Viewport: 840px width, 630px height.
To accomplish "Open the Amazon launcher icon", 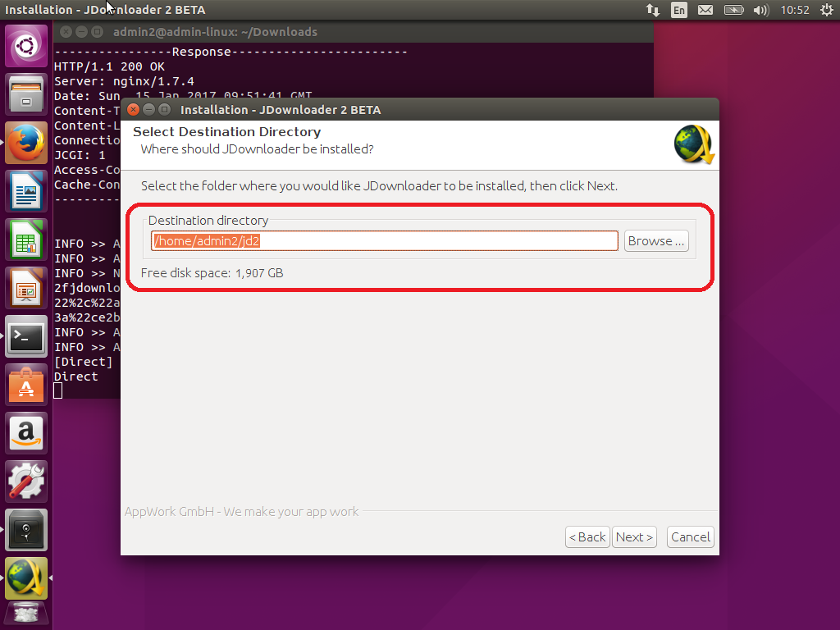I will pyautogui.click(x=26, y=433).
